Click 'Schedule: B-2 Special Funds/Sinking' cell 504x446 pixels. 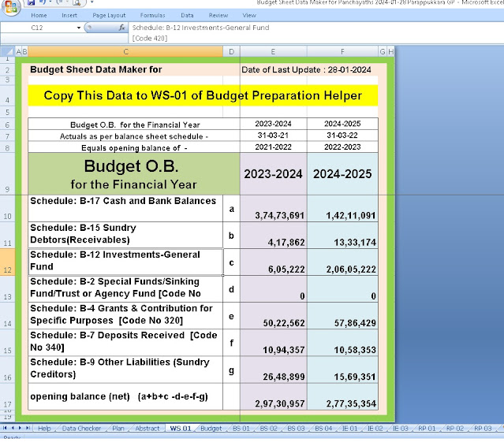pos(125,288)
